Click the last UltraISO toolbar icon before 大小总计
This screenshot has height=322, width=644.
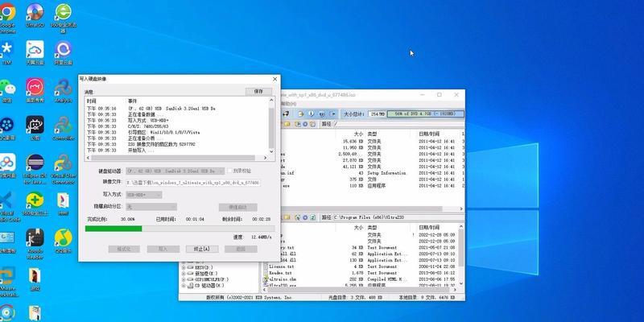[333, 114]
